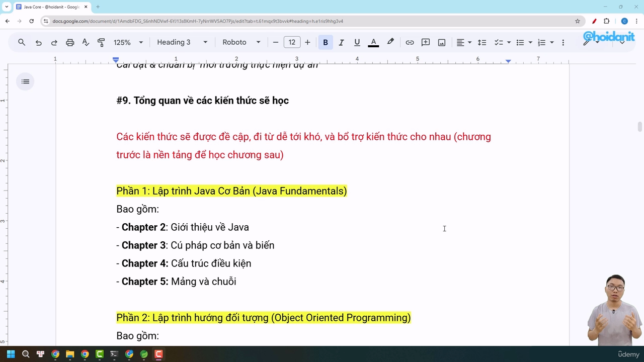Expand the checklist menu arrow
This screenshot has width=644, height=362.
pos(509,42)
